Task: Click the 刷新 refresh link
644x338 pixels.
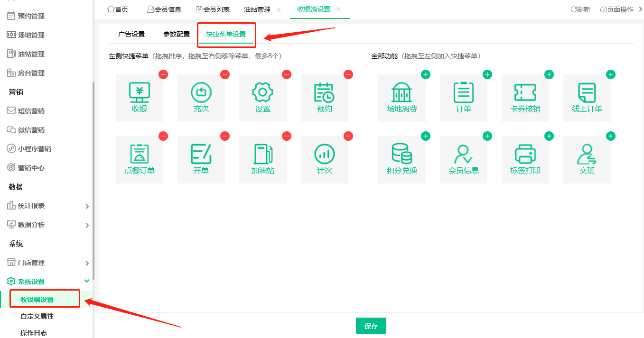Action: (580, 9)
